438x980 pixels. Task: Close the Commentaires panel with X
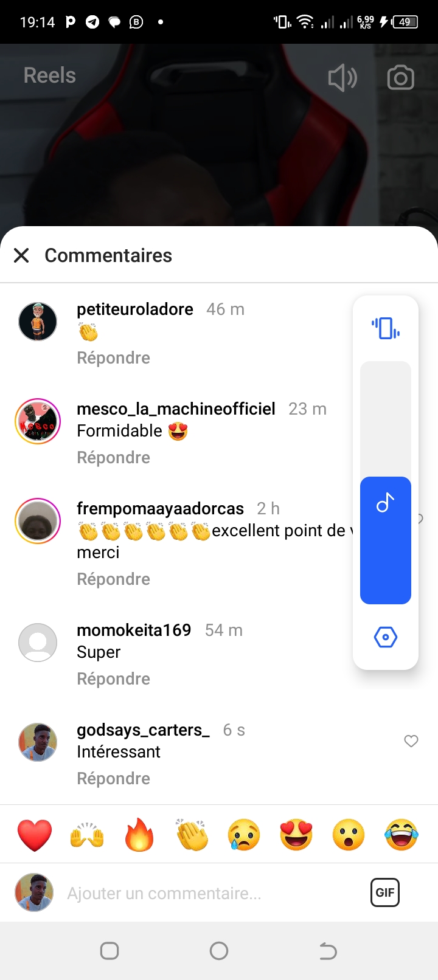coord(21,255)
